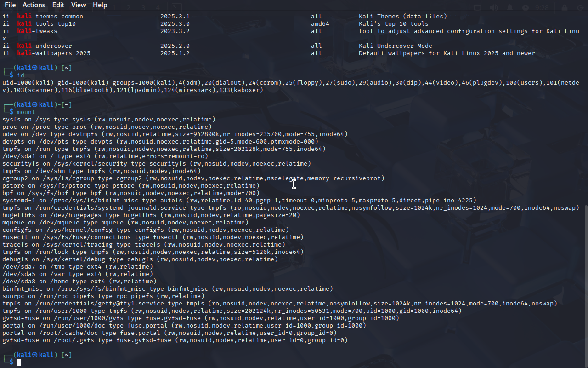Click 'proc on /proc' mount line

coord(107,127)
